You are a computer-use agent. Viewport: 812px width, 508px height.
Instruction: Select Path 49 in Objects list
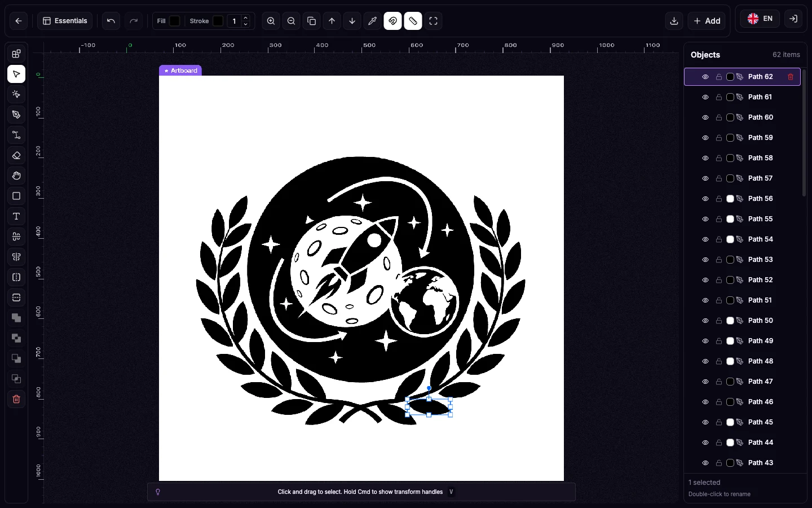(x=742, y=341)
